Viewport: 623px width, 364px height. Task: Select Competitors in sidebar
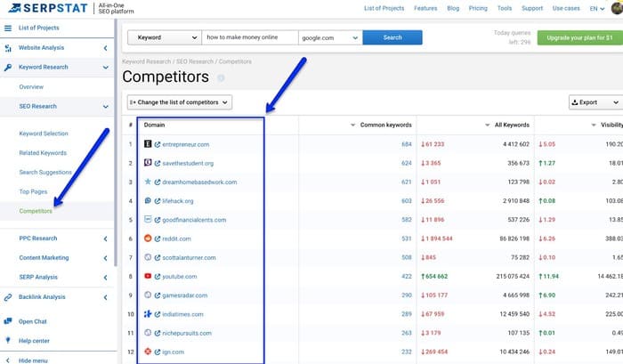36,212
